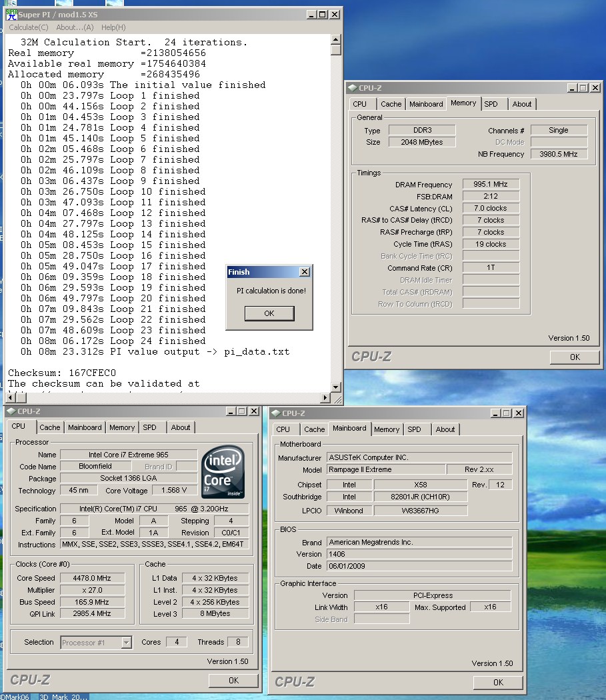Click OK button in Memory CPU-Z window
The image size is (606, 700).
pos(575,357)
